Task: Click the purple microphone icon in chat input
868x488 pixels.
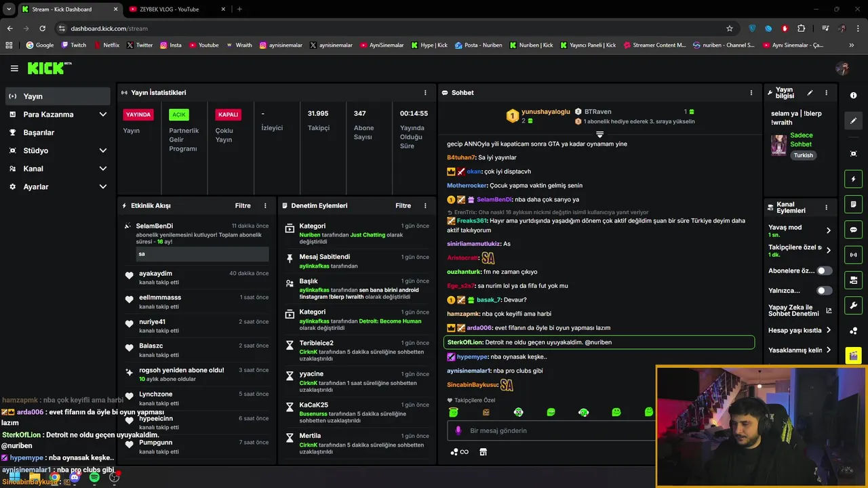Action: (x=458, y=430)
